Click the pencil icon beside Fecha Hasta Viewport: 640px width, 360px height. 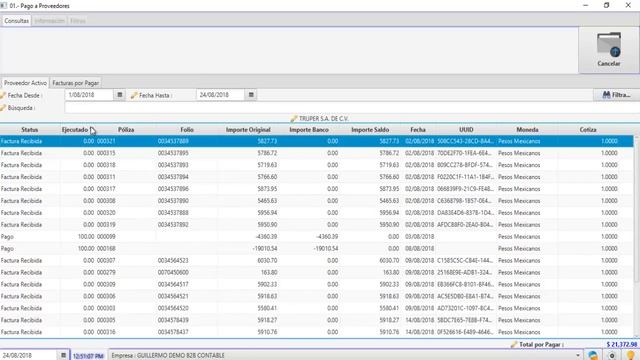pyautogui.click(x=134, y=95)
